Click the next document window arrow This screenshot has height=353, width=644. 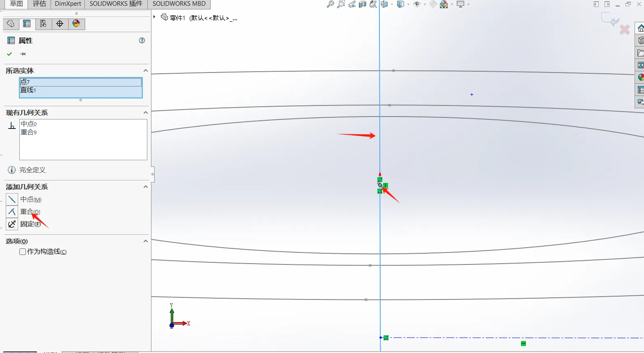607,4
